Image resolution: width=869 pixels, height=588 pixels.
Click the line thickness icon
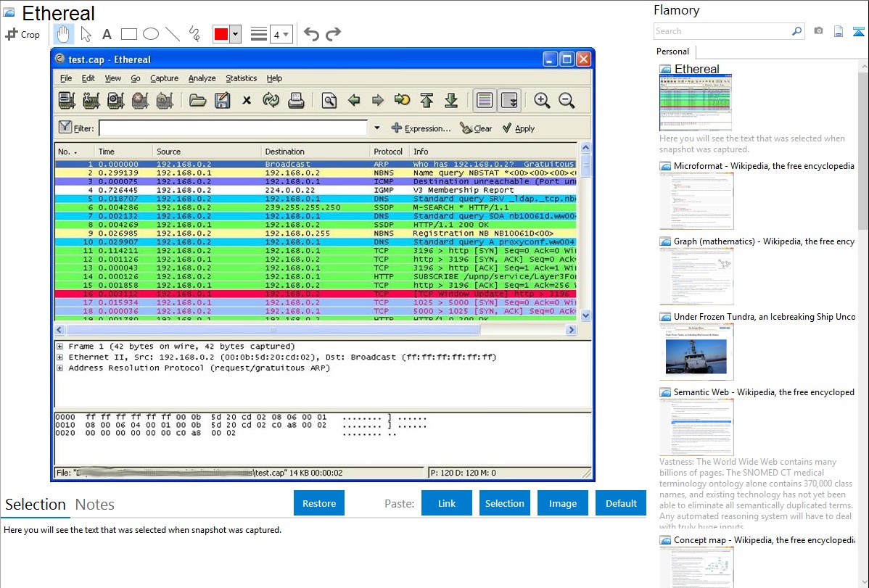259,34
